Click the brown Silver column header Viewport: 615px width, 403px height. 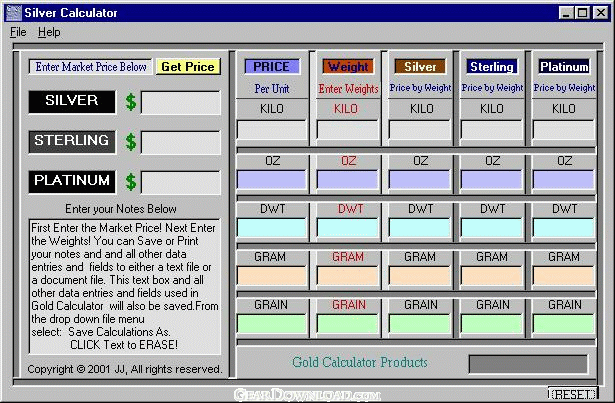click(x=420, y=66)
